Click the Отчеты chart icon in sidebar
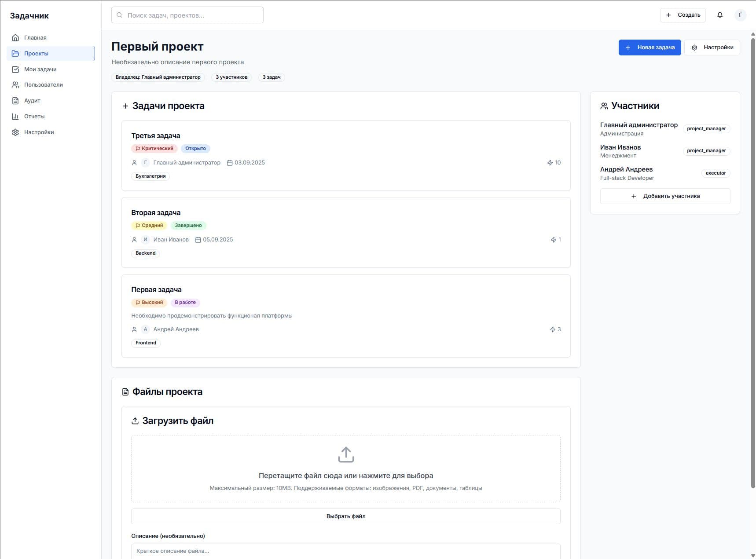This screenshot has height=559, width=756. pyautogui.click(x=15, y=117)
